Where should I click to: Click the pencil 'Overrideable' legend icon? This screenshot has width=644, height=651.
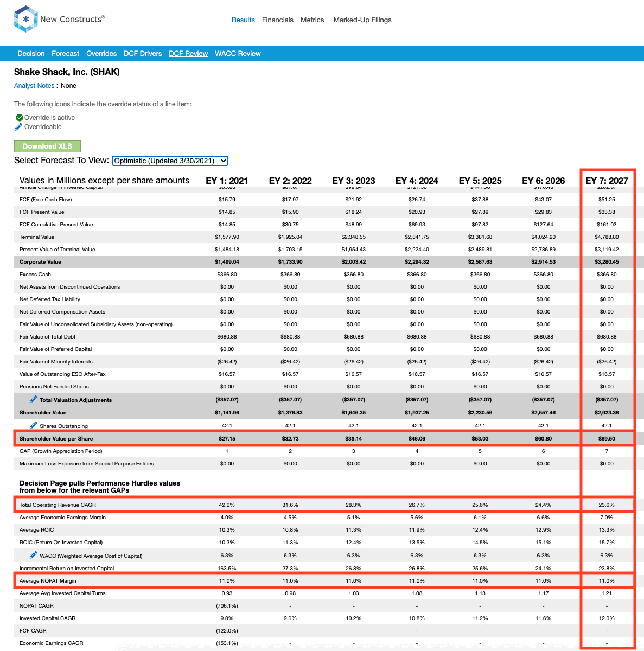coord(18,127)
